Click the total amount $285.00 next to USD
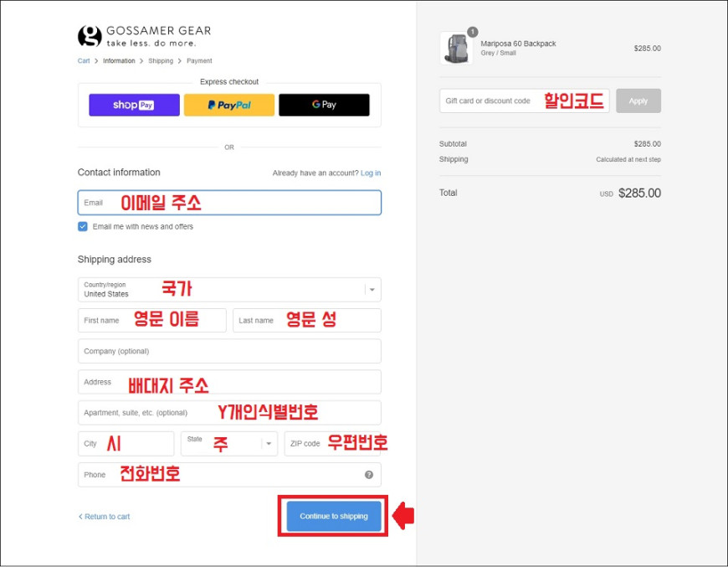The height and width of the screenshot is (567, 728). [640, 193]
